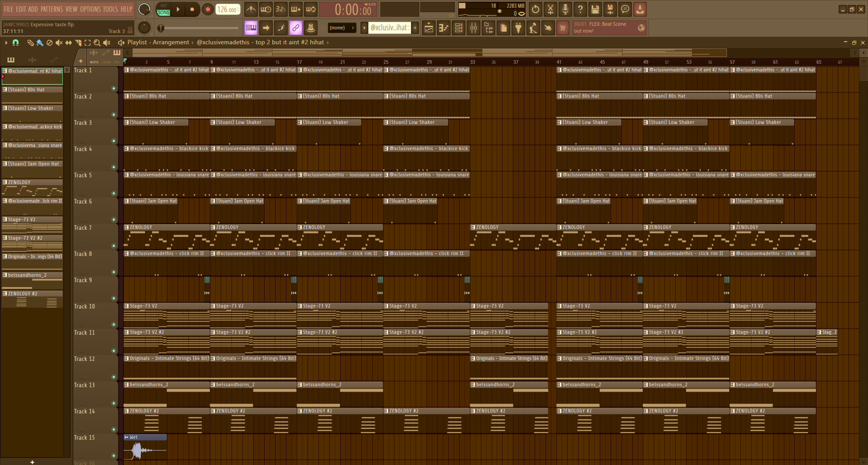Mute Track 1 via its green LED
The image size is (868, 465).
114,89
